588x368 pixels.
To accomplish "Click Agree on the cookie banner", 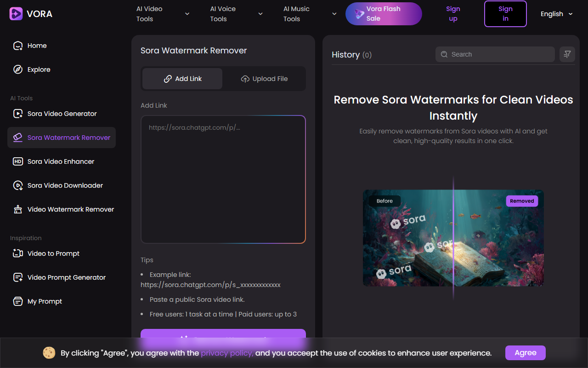I will (526, 353).
